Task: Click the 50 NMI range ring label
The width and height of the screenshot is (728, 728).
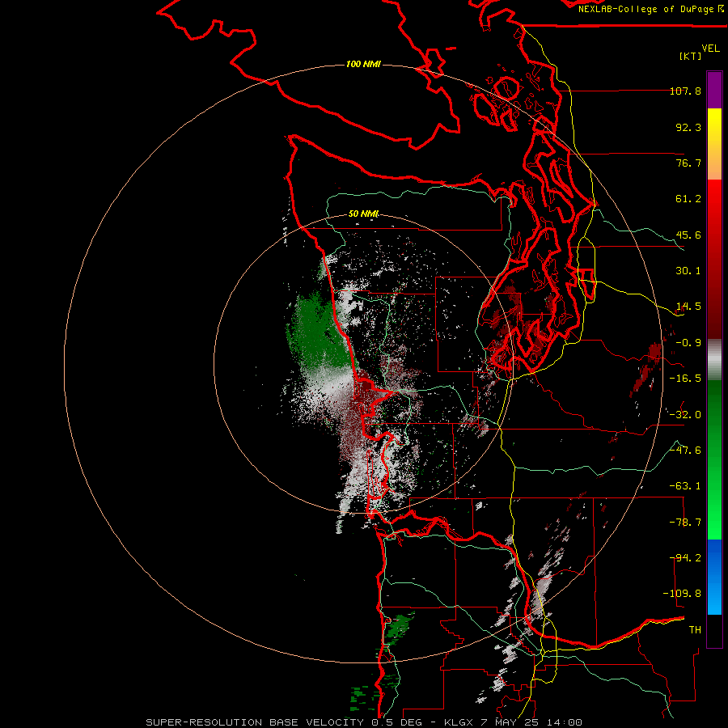Action: pos(363,214)
